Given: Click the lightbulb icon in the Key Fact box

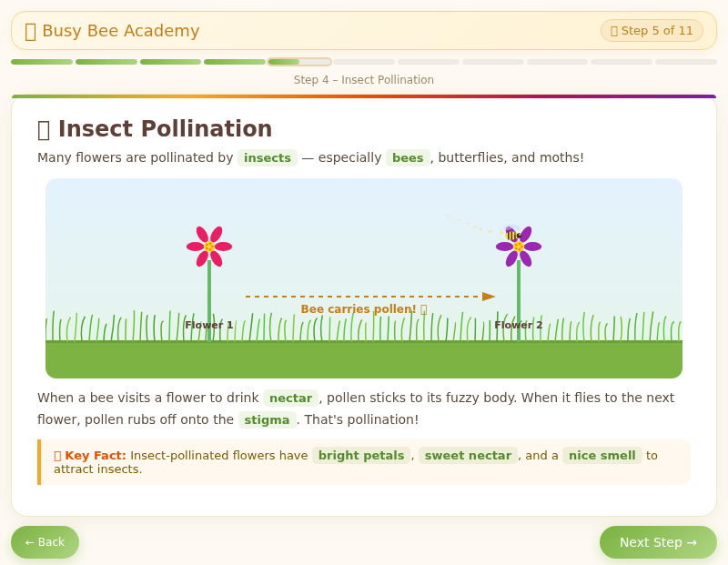Looking at the screenshot, I should pos(56,455).
